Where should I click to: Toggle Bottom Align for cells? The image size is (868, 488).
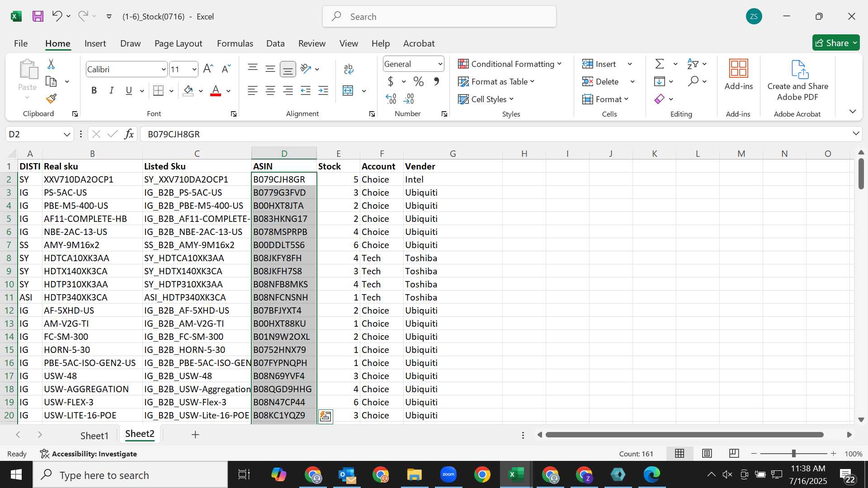[x=288, y=69]
